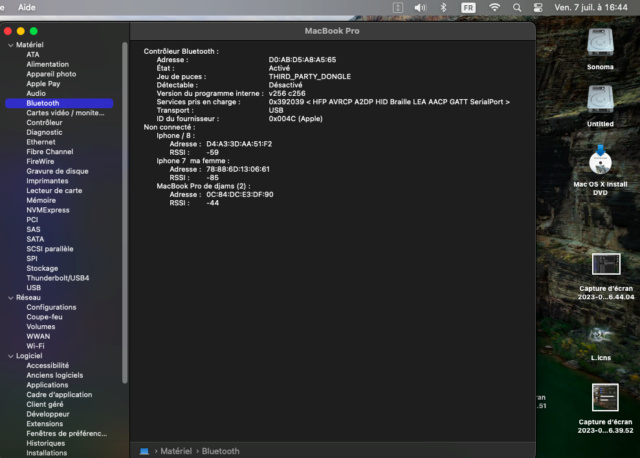Collapse the Logiciel section
640x458 pixels.
coord(11,356)
